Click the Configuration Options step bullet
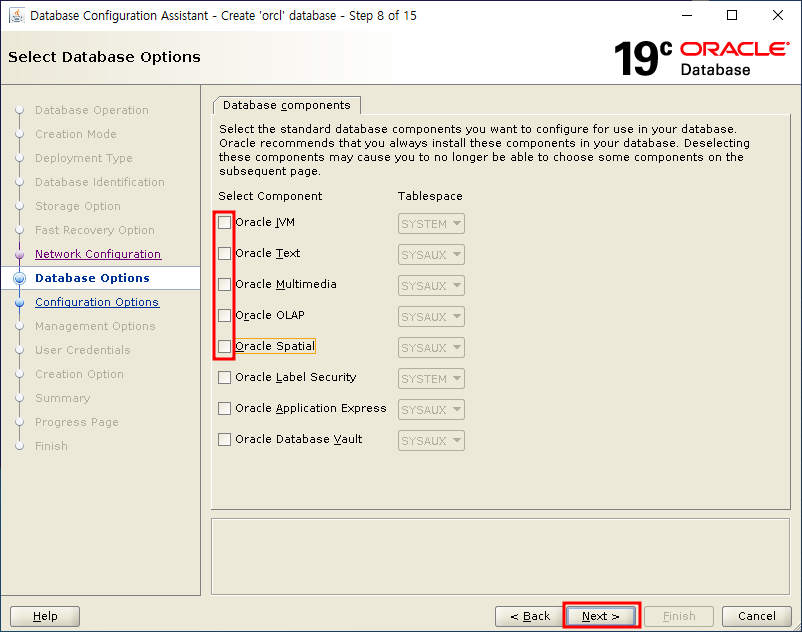802x632 pixels. tap(19, 302)
